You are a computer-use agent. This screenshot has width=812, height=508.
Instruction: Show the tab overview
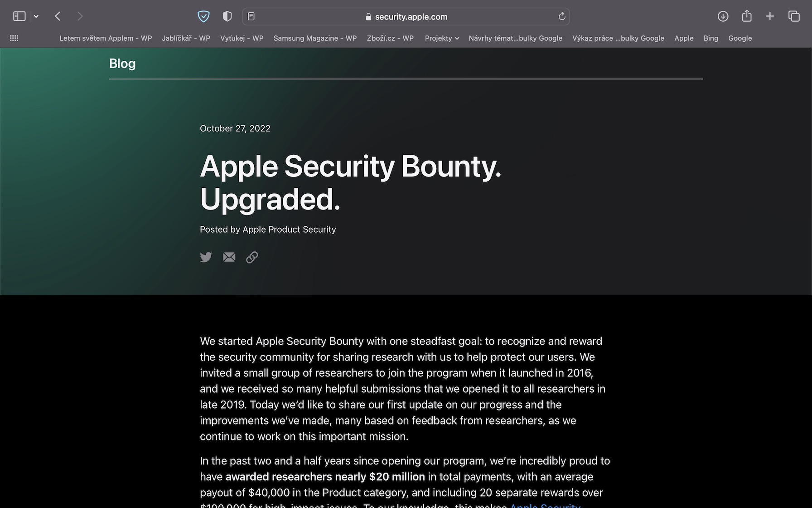pyautogui.click(x=794, y=16)
